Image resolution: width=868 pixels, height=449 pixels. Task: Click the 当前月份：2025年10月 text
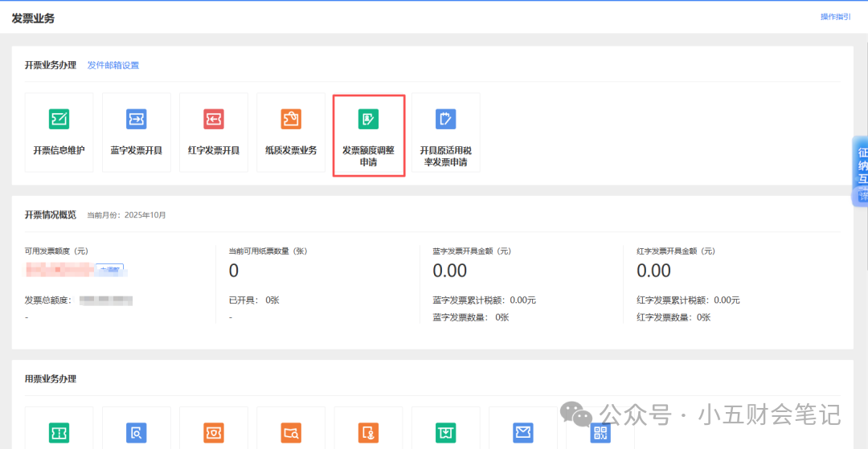(x=127, y=214)
